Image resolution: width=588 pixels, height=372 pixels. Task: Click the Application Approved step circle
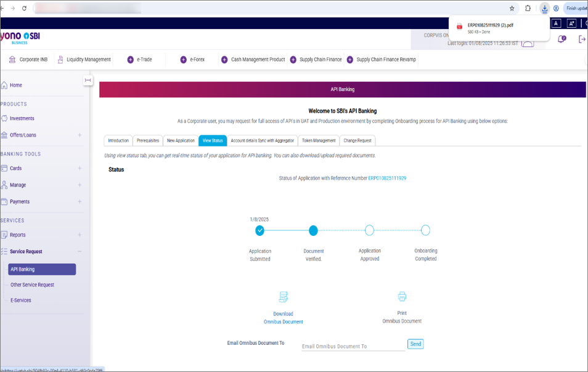369,230
